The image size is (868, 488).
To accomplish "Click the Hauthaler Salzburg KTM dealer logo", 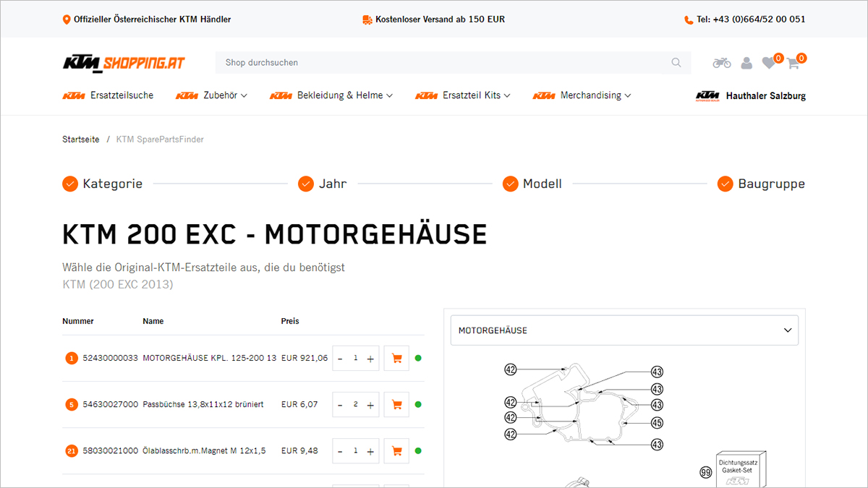I will pos(707,95).
